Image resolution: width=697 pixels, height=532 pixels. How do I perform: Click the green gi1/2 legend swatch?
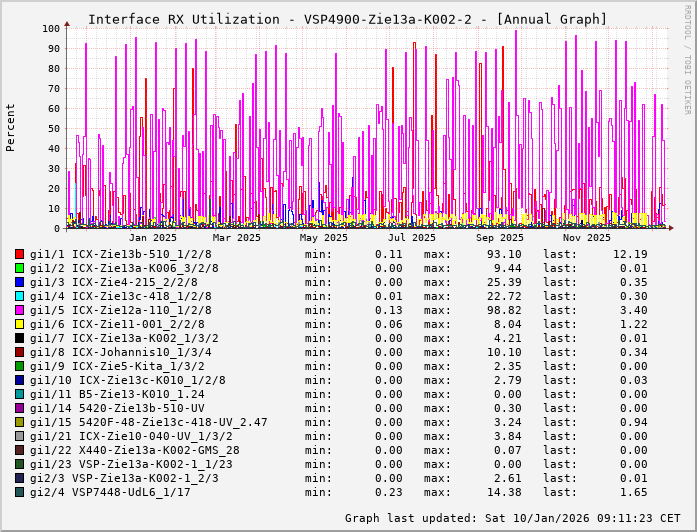coord(19,268)
